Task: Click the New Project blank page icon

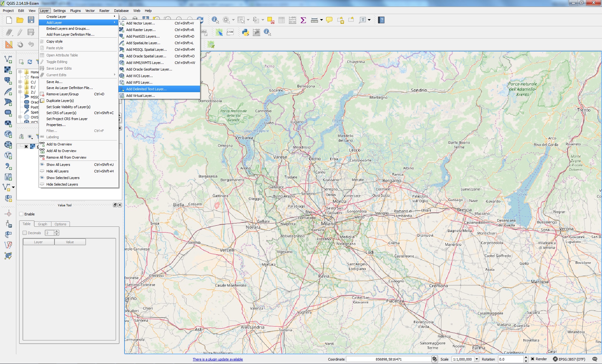Action: pyautogui.click(x=9, y=20)
